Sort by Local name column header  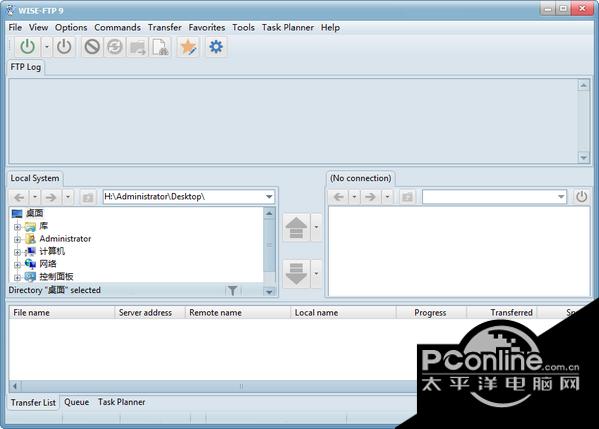click(x=343, y=312)
